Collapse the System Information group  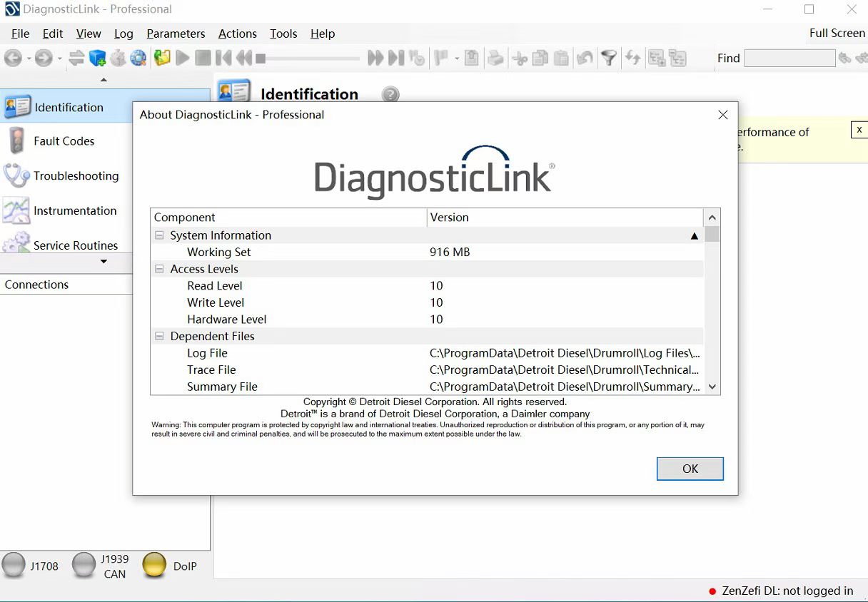point(159,235)
